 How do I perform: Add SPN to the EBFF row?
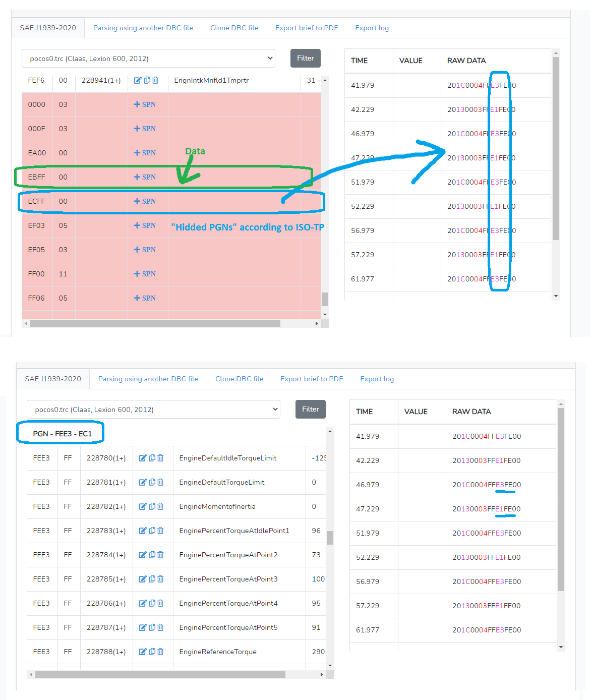145,177
